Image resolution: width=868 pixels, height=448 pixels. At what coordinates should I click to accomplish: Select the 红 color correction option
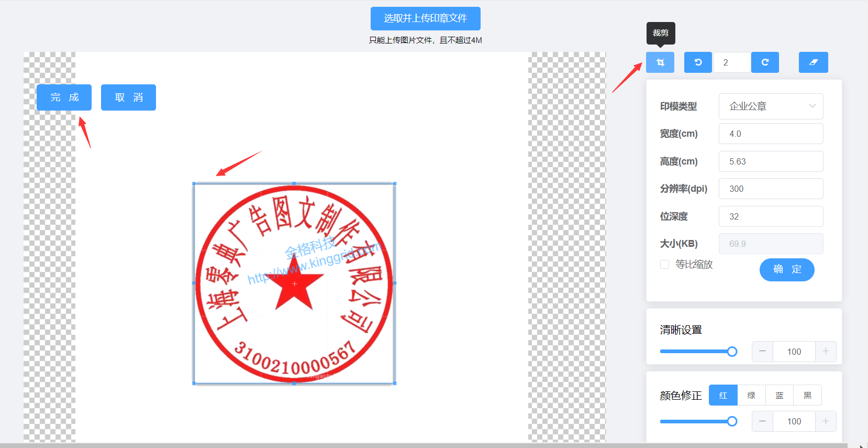[723, 395]
